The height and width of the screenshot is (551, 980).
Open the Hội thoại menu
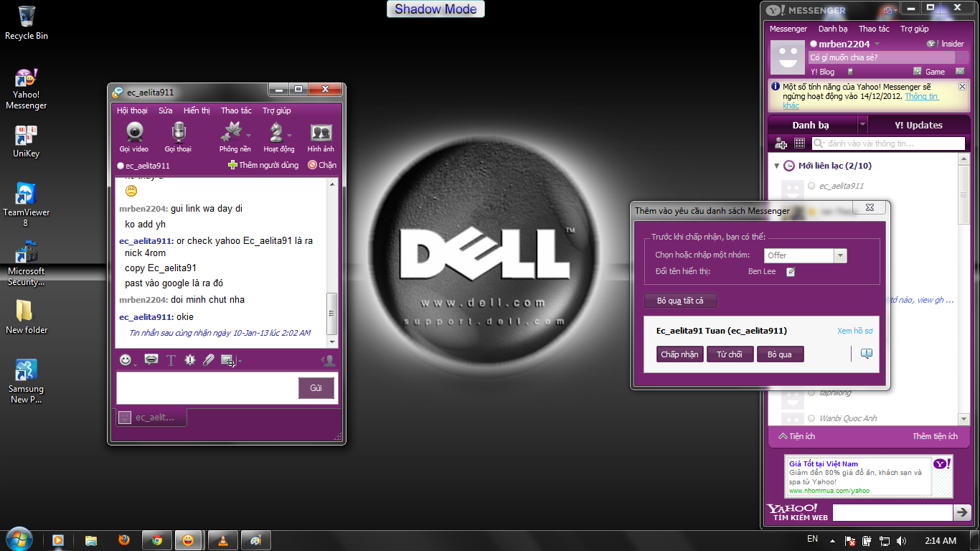pos(132,110)
